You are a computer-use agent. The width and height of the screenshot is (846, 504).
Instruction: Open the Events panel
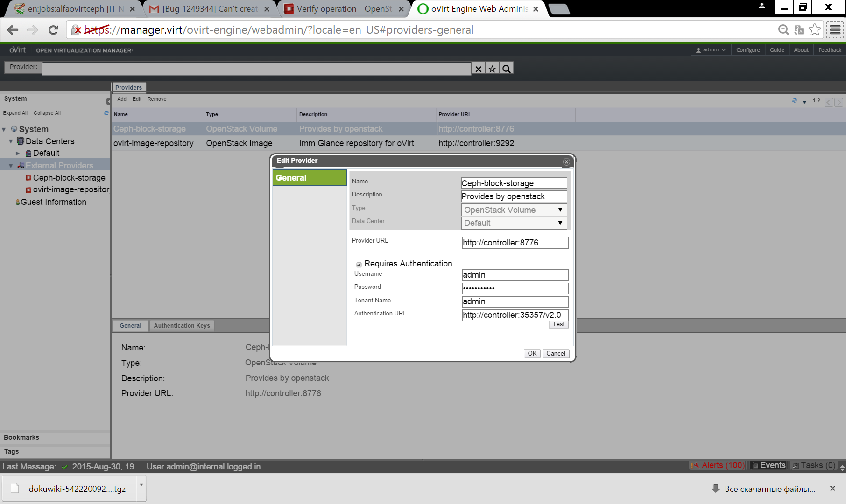point(768,465)
